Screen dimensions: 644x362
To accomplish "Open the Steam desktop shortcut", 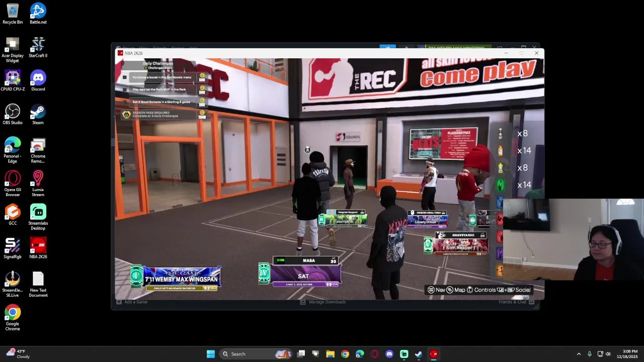I will pos(38,114).
